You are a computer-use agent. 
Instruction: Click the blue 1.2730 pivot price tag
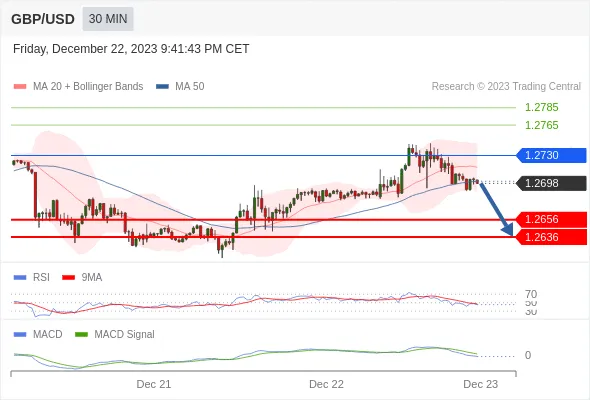[551, 155]
